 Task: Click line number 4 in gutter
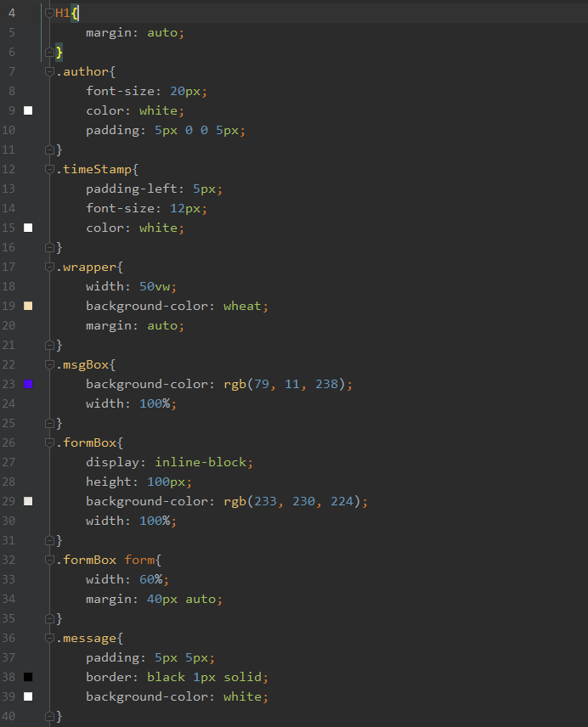pyautogui.click(x=12, y=13)
